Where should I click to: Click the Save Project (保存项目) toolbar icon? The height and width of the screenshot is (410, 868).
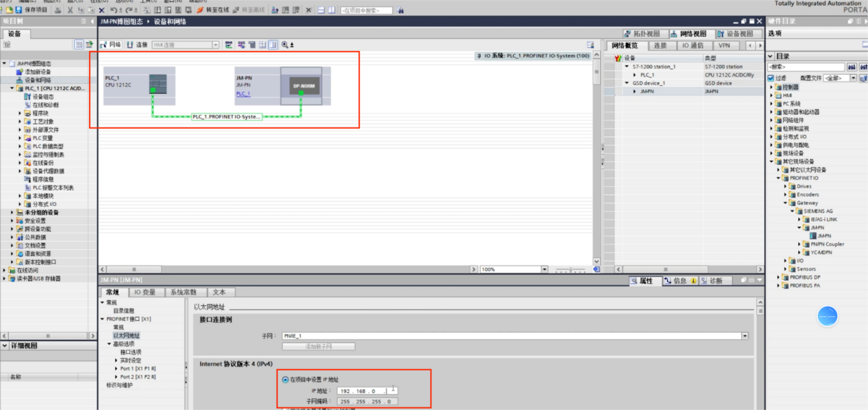pyautogui.click(x=32, y=10)
